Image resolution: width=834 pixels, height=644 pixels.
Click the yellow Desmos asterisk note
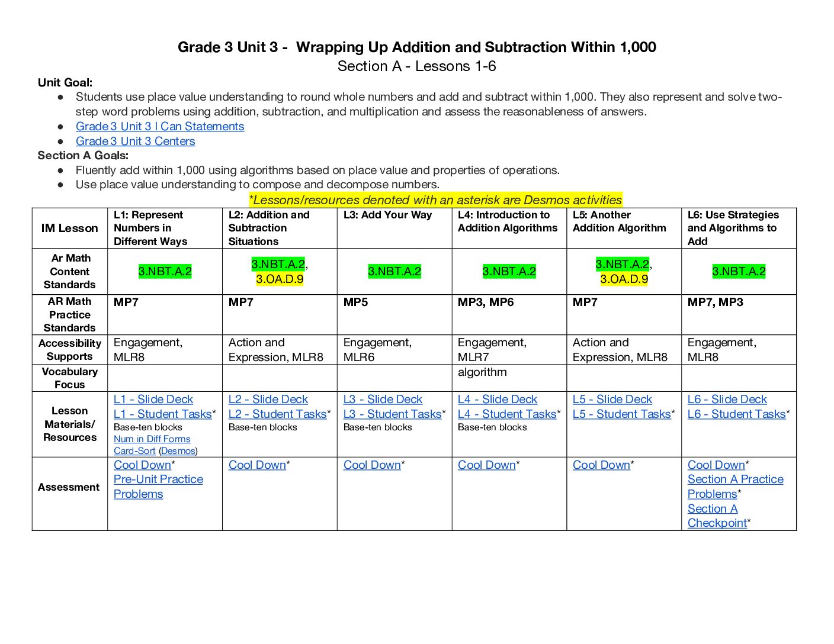pos(435,200)
